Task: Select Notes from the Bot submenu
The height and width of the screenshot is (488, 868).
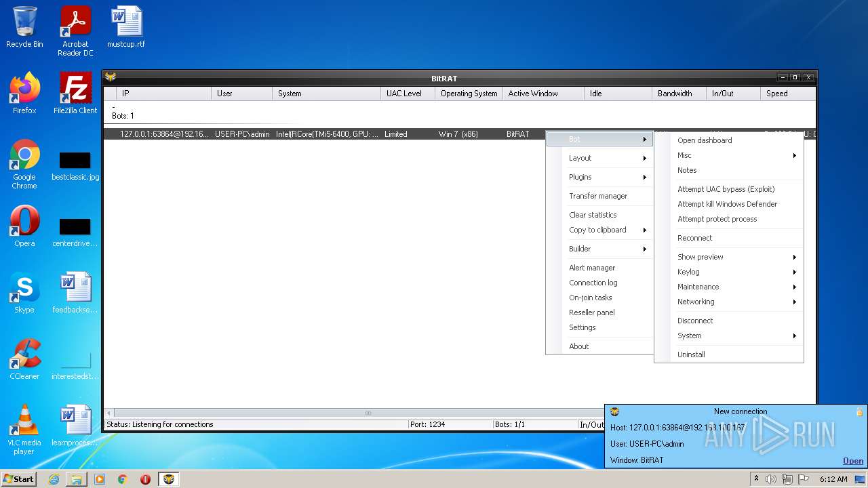Action: pos(729,170)
